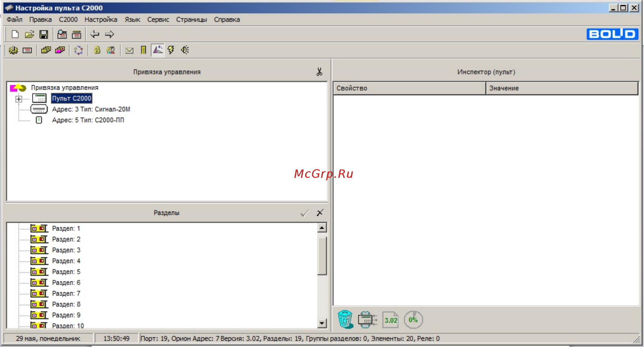The height and width of the screenshot is (347, 644).
Task: Click the device panel icon next to search
Action: [x=77, y=34]
